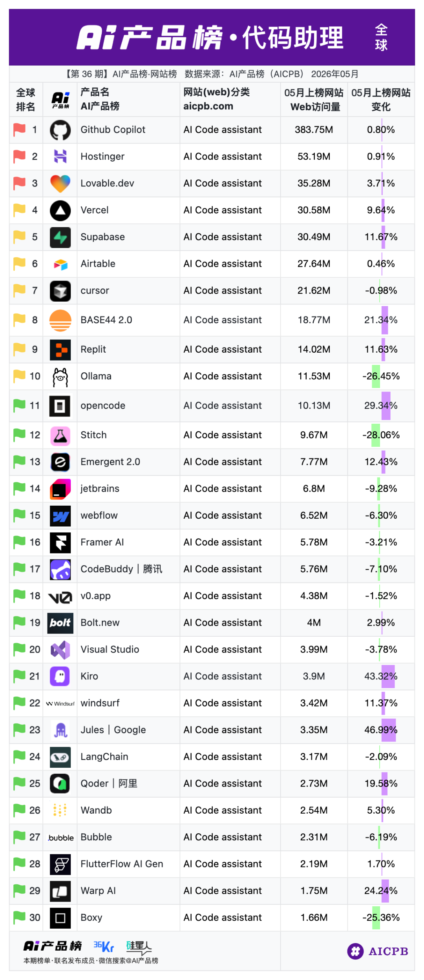
Task: Select the Supabase green bolt icon
Action: (60, 237)
